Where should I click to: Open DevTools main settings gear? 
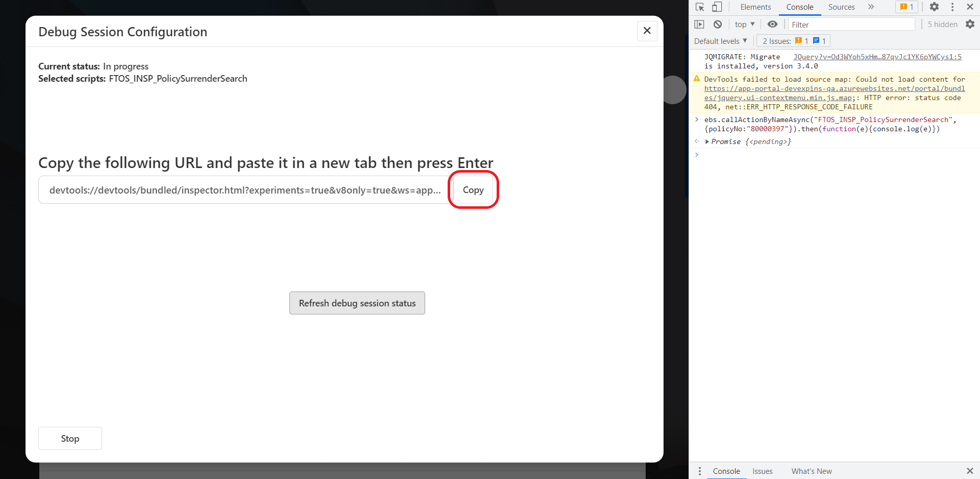[934, 7]
